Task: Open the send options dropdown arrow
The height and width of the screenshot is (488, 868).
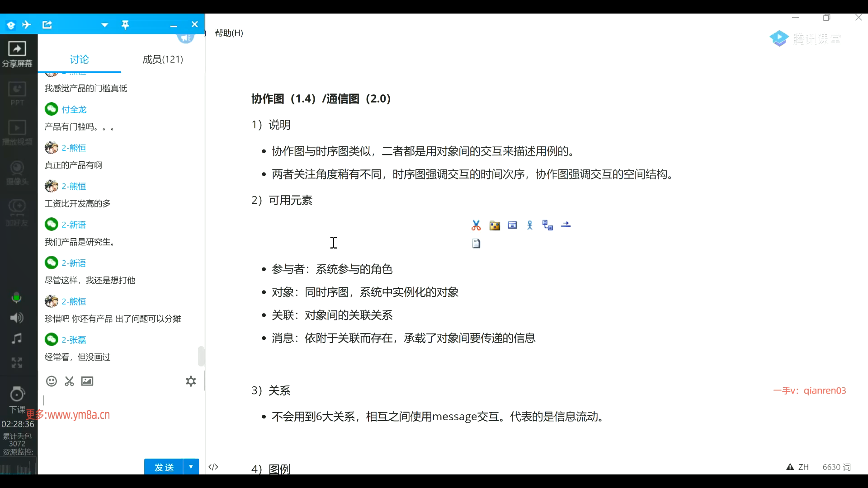Action: pyautogui.click(x=191, y=467)
